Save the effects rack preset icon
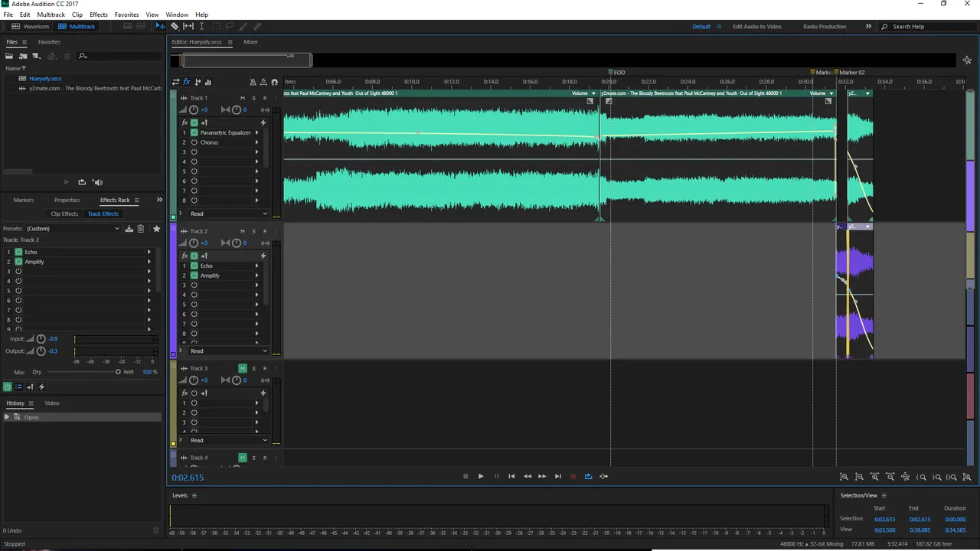This screenshot has height=551, width=980. click(129, 228)
